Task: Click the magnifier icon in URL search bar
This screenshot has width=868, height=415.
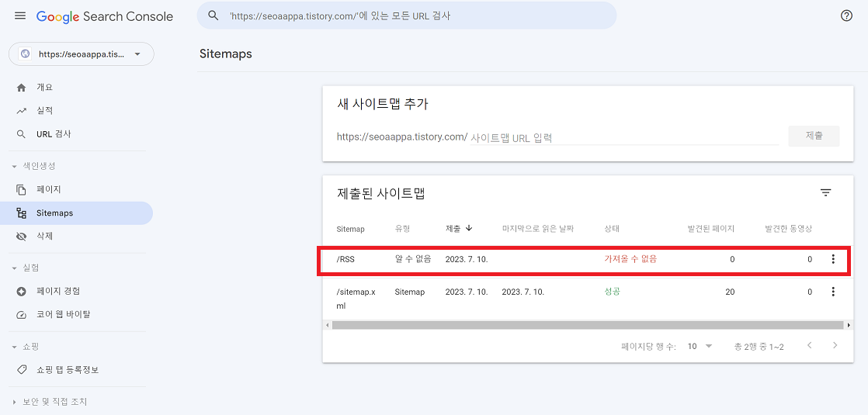Action: click(214, 16)
